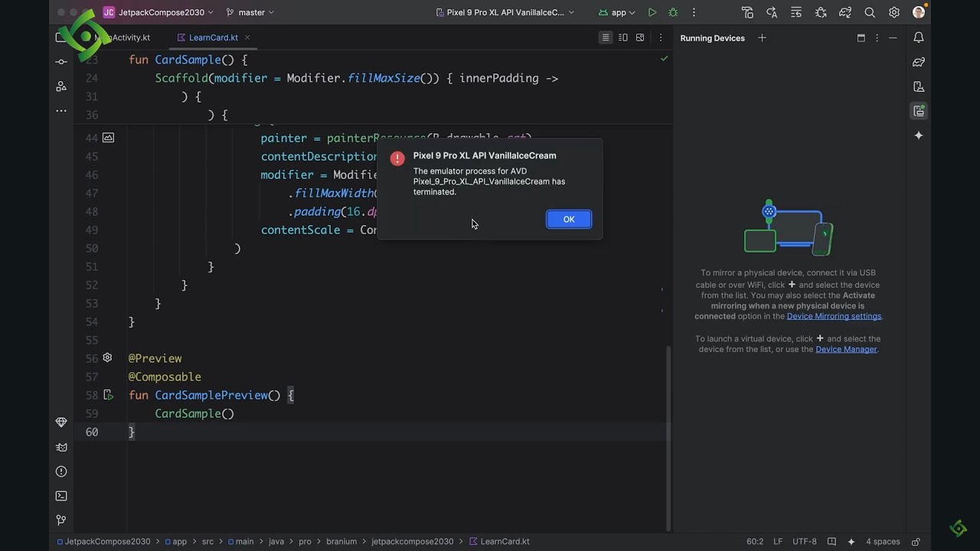Image resolution: width=980 pixels, height=551 pixels.
Task: Click the user account avatar
Action: [x=919, y=12]
